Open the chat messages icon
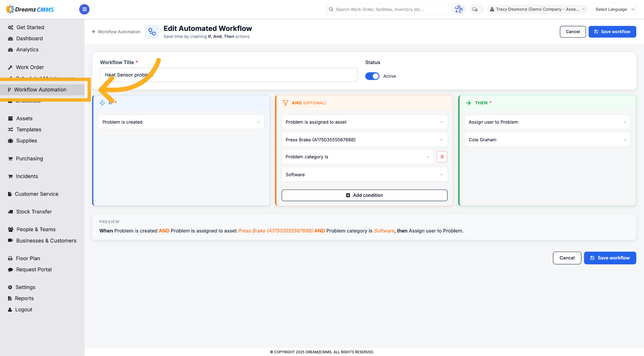 (x=475, y=9)
